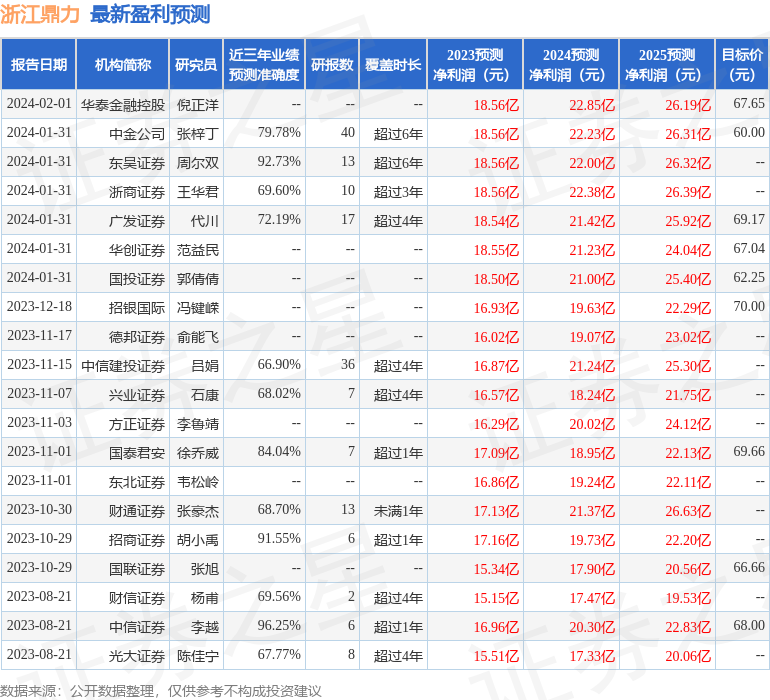Click the 中信建投证券 institution cell
The image size is (770, 700).
(x=123, y=365)
